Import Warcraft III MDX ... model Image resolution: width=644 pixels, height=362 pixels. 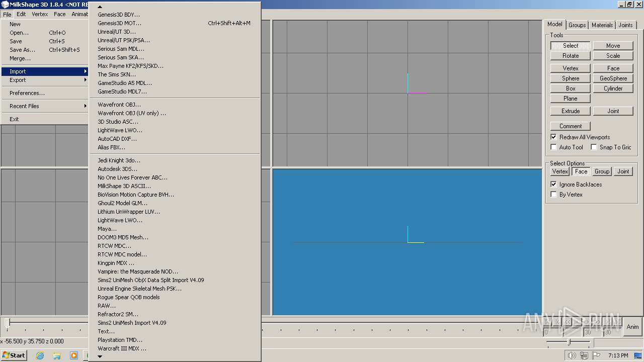pos(175,348)
